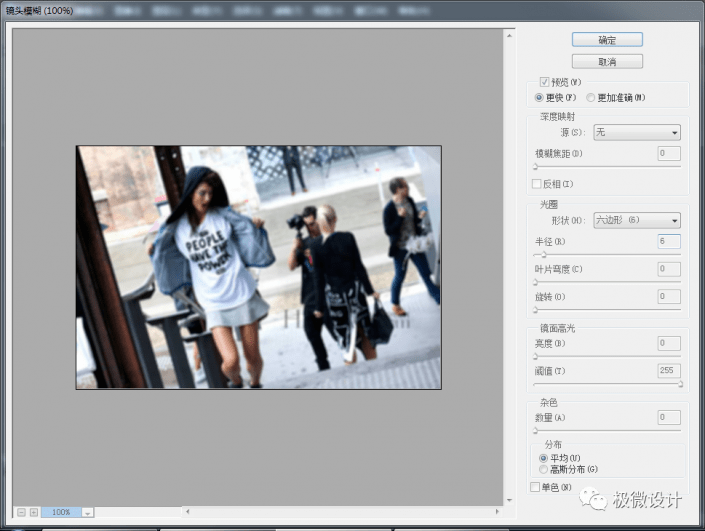Screen dimensions: 705x531
Task: Select the 更加准确 (More Accurate) radio button
Action: (x=591, y=97)
